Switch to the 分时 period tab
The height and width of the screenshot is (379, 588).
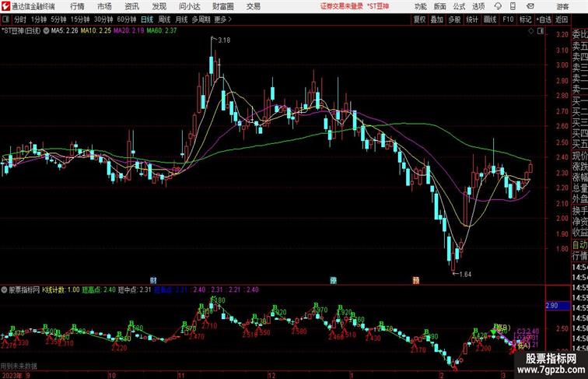point(20,19)
